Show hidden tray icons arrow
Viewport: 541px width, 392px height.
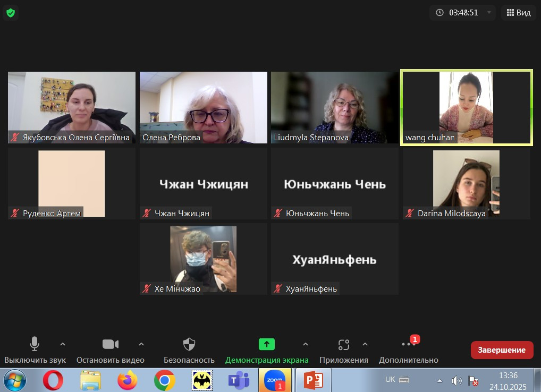(439, 381)
